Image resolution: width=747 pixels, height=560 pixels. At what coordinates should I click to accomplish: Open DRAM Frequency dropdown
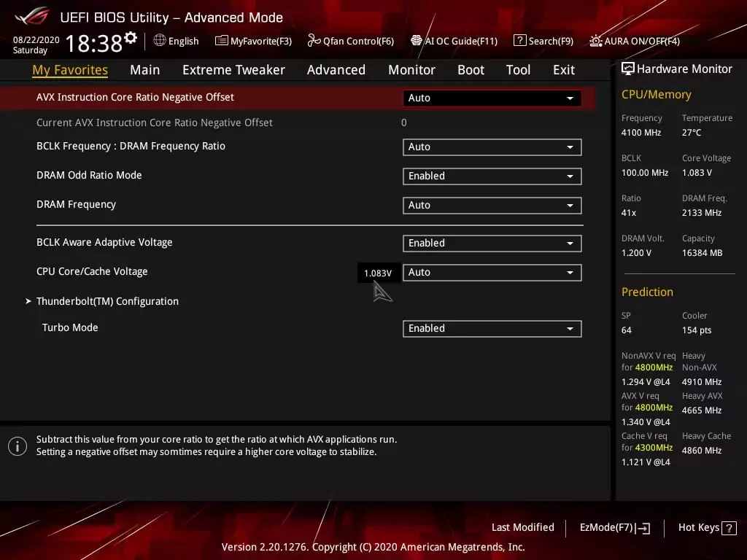[x=492, y=205]
